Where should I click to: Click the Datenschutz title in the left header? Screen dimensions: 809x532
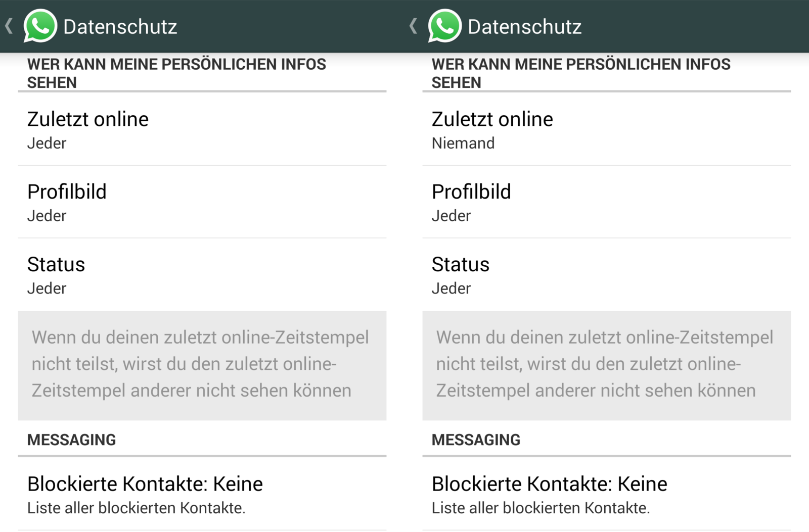(x=120, y=27)
